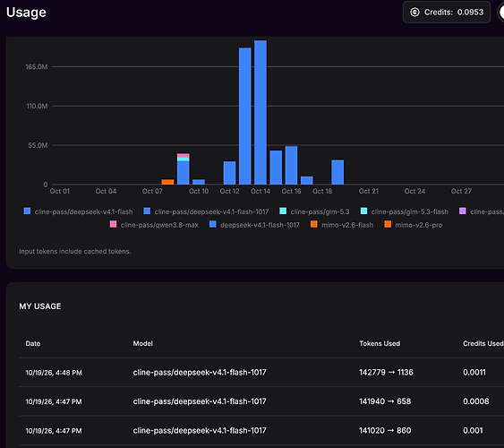This screenshot has height=448, width=504.
Task: Click the Credits: 0.0953 button
Action: (x=447, y=13)
